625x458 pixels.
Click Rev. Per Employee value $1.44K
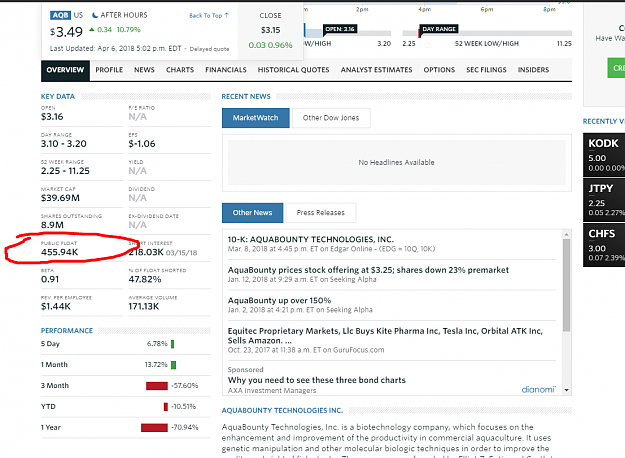56,307
